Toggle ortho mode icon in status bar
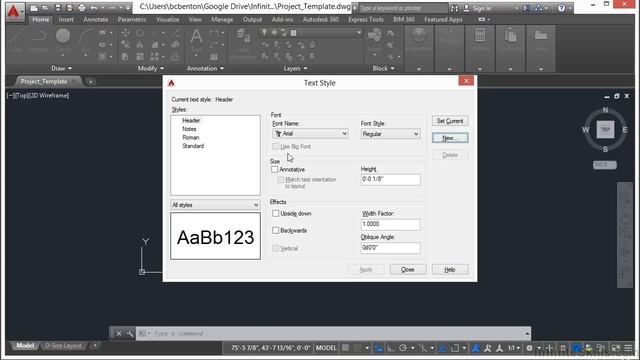The width and height of the screenshot is (640, 360). [391, 348]
